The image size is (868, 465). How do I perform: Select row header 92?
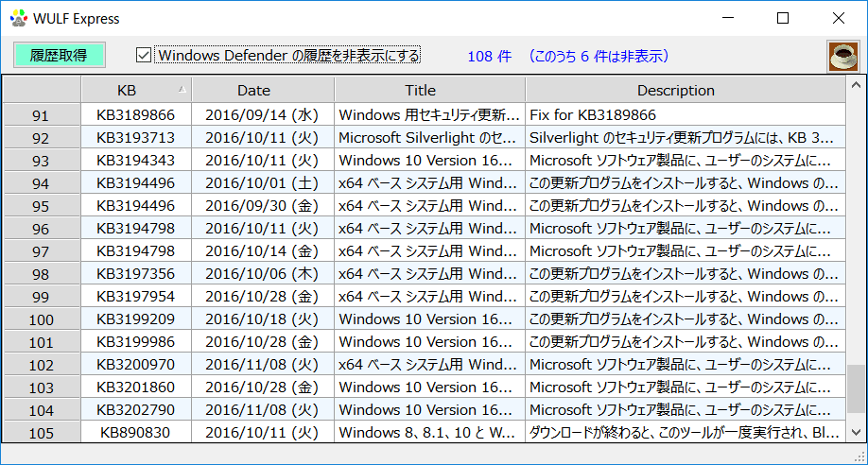(x=41, y=138)
